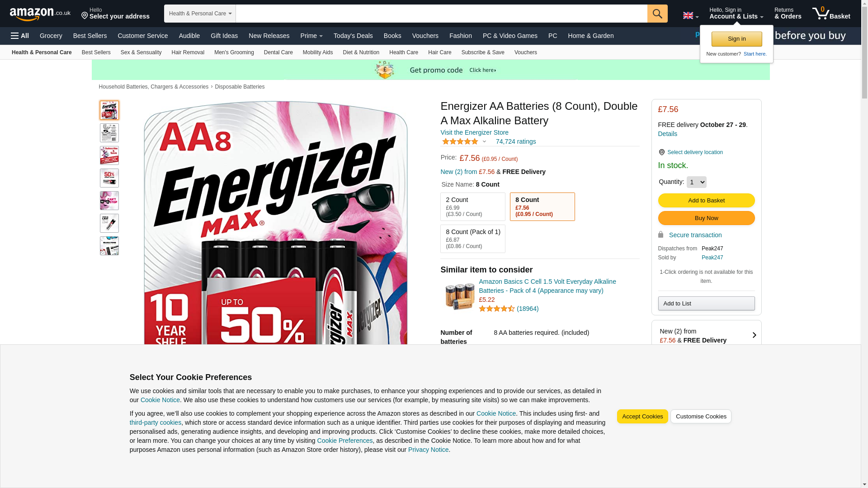Viewport: 868px width, 488px height.
Task: Click Select delivery location pin link
Action: (x=690, y=152)
